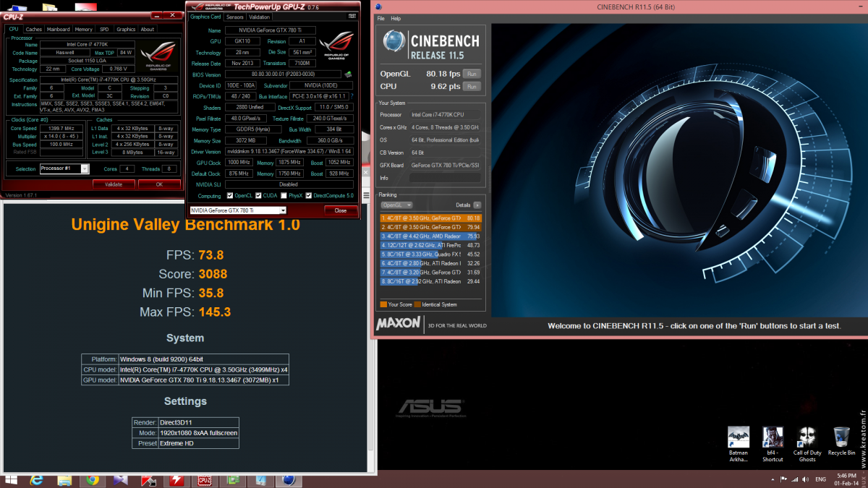The width and height of the screenshot is (868, 488).
Task: Launch Internet Explorer from the taskbar
Action: point(36,479)
